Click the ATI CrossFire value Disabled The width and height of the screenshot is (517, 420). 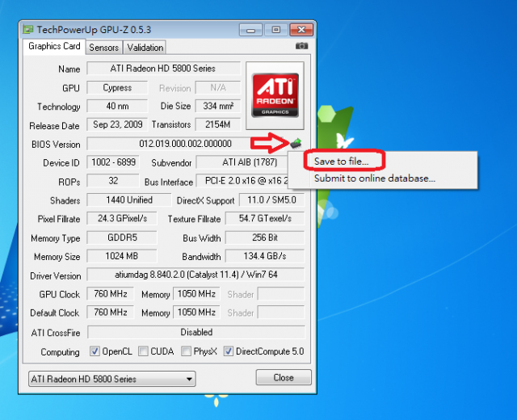pos(196,332)
